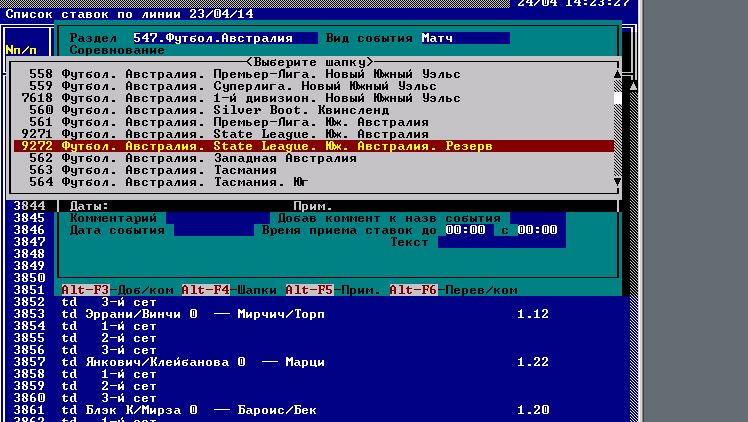Select row 3852 3-й сет
The width and height of the screenshot is (748, 422).
[317, 302]
